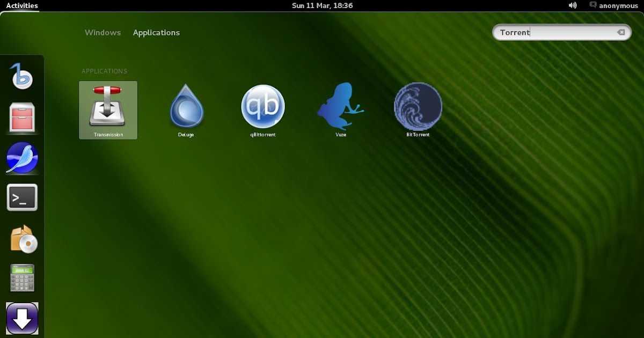Launch the BitTorrent application
The width and height of the screenshot is (644, 338).
pyautogui.click(x=418, y=110)
